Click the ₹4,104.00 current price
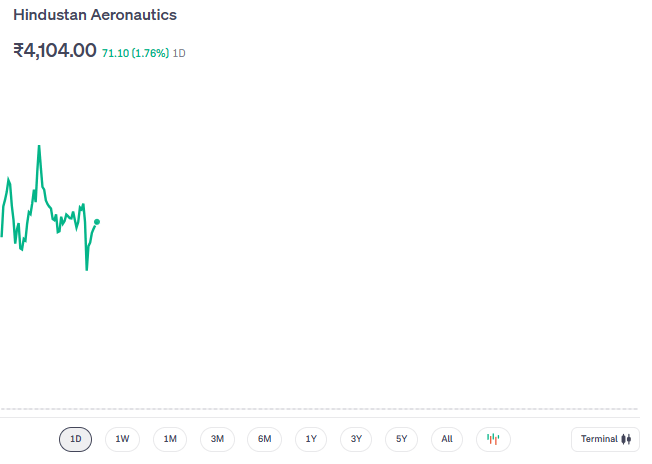Viewport: 652px width, 464px height. 55,50
